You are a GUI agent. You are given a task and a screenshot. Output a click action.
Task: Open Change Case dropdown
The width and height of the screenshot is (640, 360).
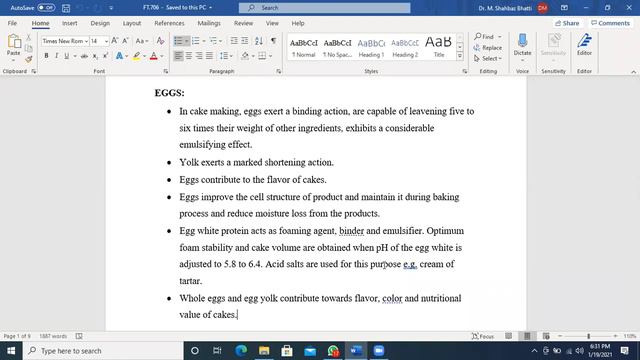coord(142,41)
